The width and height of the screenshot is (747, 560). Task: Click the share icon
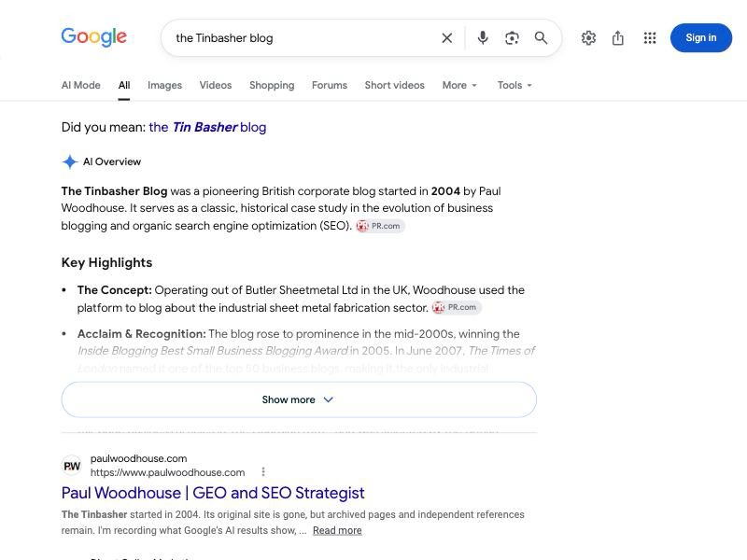point(618,37)
